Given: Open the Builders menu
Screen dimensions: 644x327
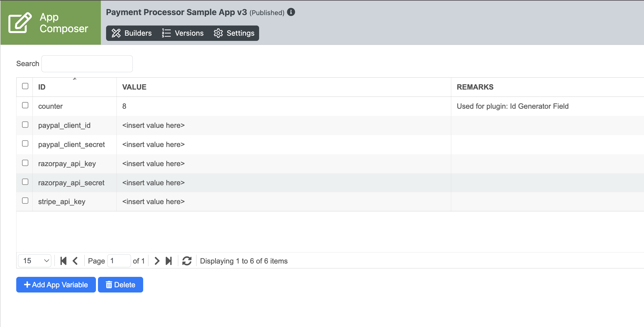Looking at the screenshot, I should [132, 33].
